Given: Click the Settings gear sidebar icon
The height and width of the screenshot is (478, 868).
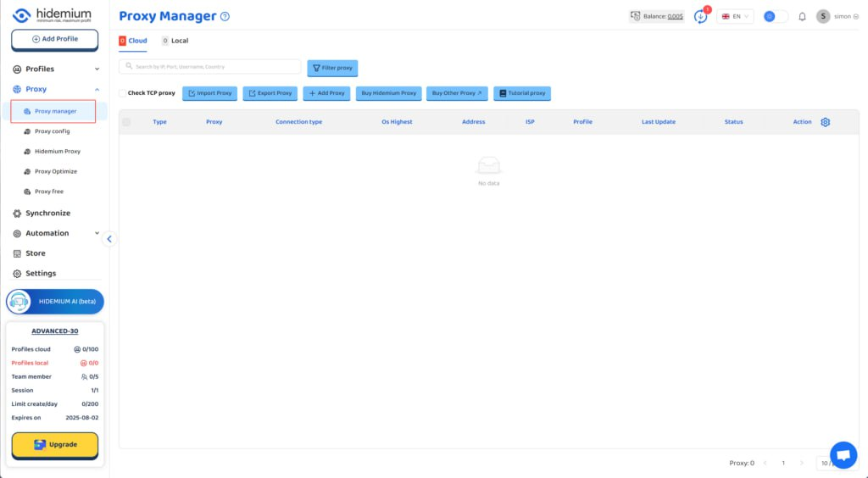Looking at the screenshot, I should (x=17, y=273).
